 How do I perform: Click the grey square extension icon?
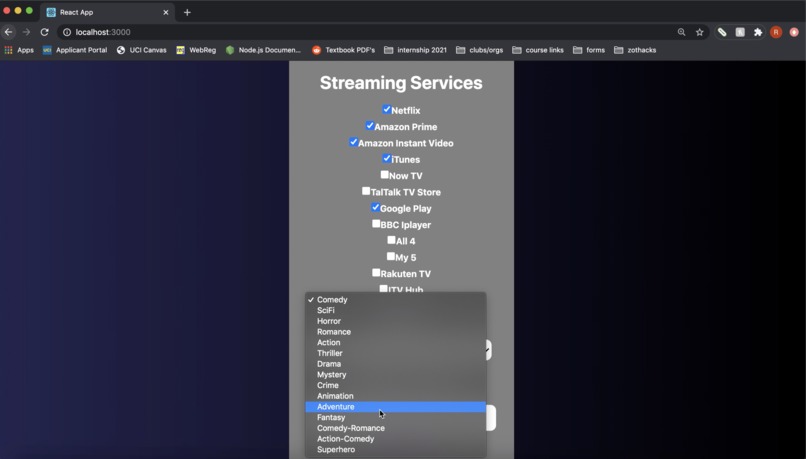point(740,32)
